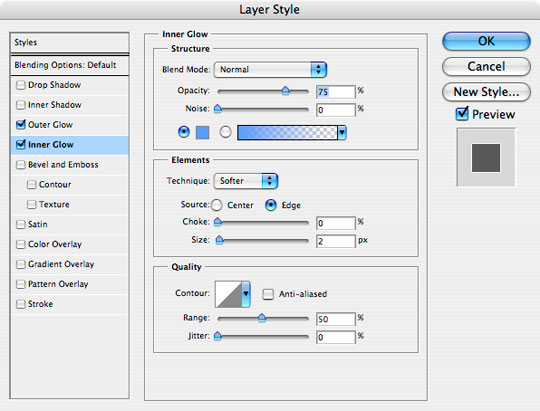
Task: Uncheck the Outer Glow effect
Action: [x=21, y=124]
